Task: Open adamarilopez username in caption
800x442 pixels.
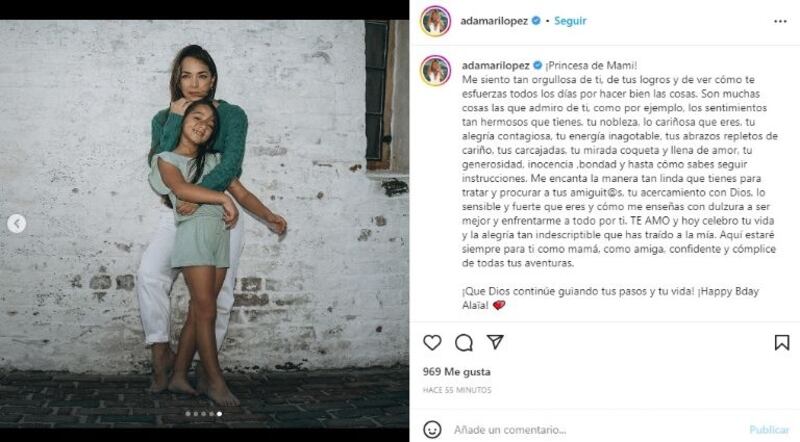Action: coord(495,65)
